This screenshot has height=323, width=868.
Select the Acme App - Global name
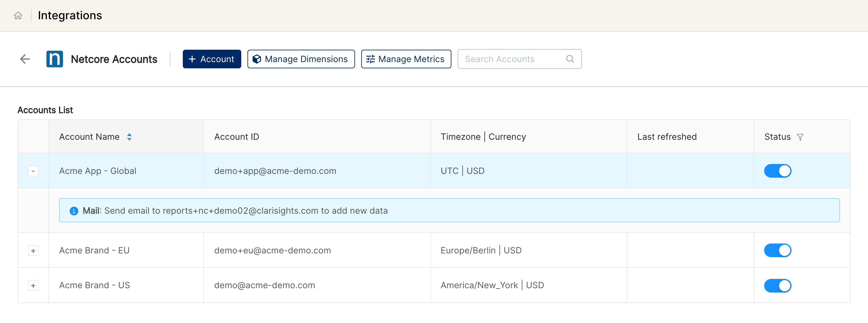point(98,171)
